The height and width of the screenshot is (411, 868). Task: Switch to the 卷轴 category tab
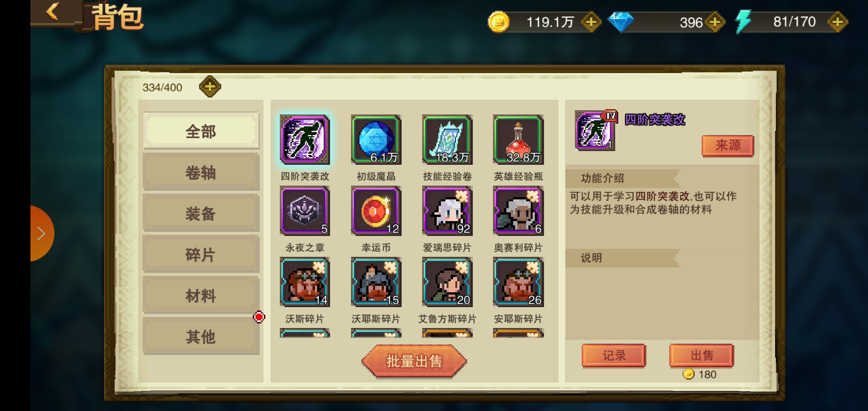(x=201, y=172)
